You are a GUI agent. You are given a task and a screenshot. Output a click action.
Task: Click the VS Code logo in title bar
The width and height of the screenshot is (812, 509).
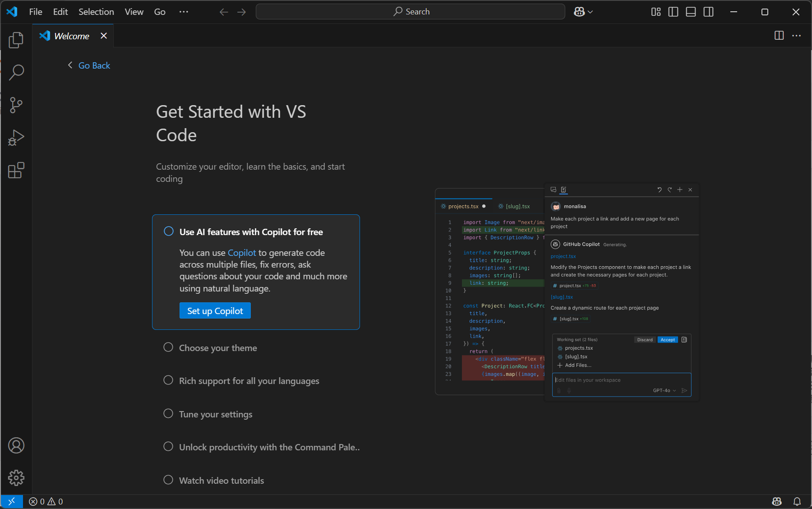(12, 12)
